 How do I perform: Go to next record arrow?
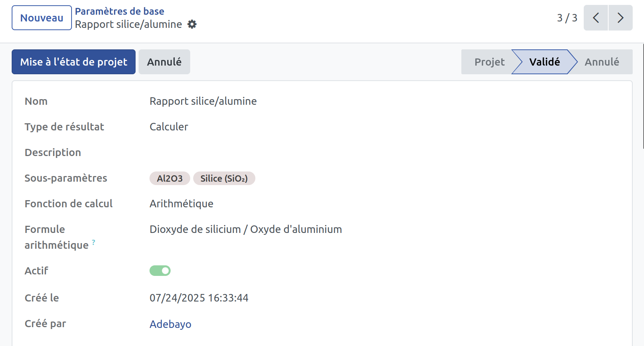point(620,18)
